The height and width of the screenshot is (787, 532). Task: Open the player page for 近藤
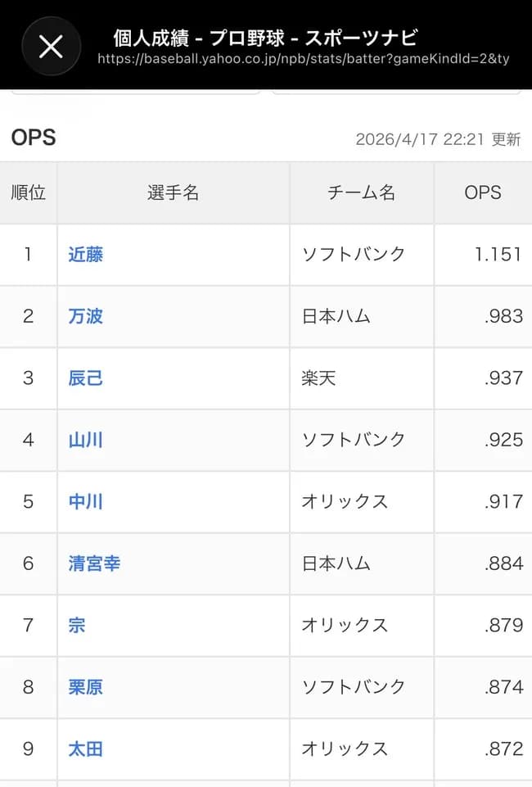85,255
